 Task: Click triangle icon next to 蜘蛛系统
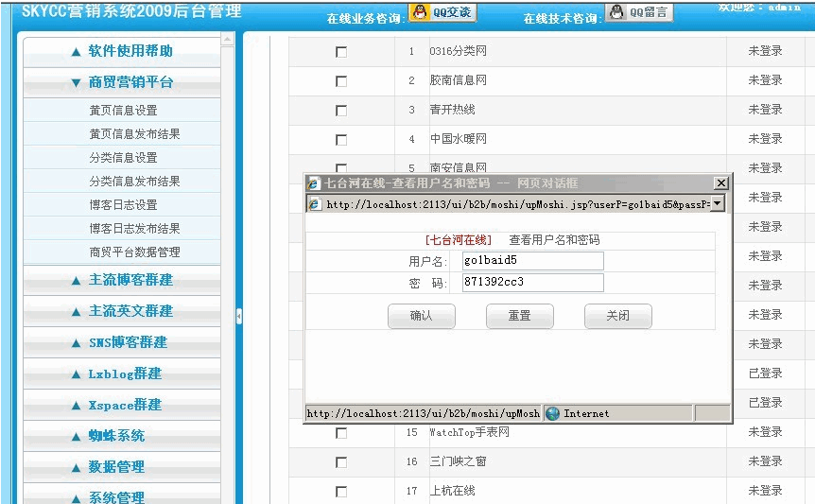(x=76, y=437)
